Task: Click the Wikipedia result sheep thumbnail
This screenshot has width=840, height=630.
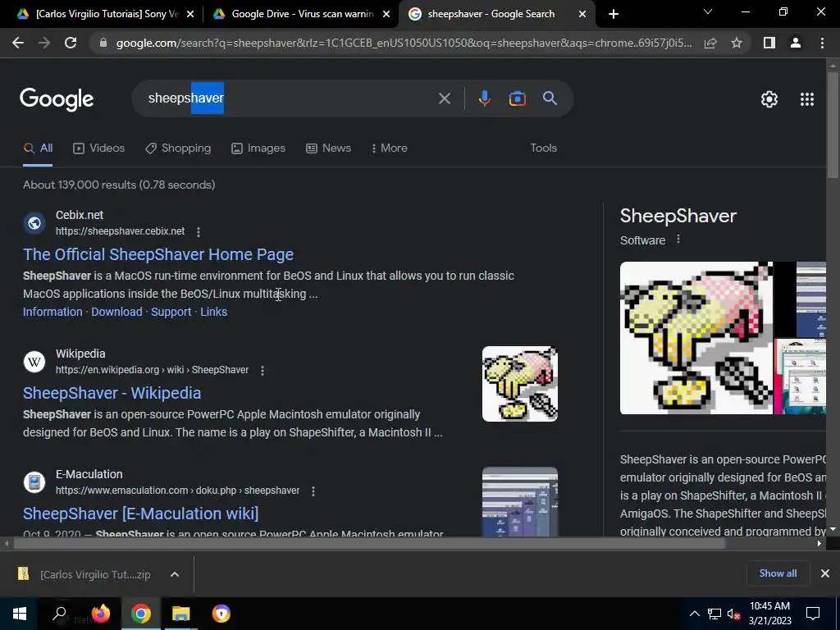Action: click(x=519, y=384)
